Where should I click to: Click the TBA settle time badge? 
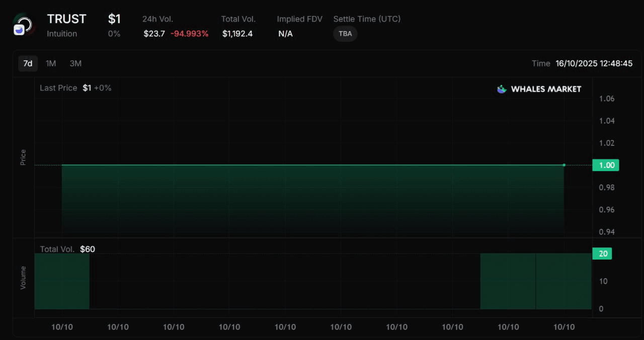click(345, 34)
